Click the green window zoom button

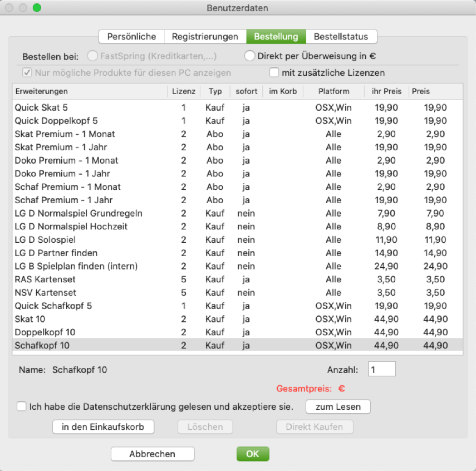37,8
